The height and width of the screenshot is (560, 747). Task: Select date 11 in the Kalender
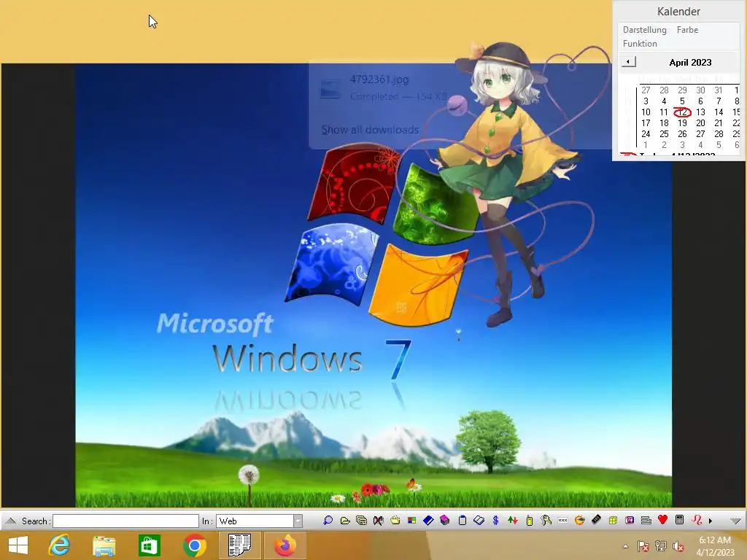click(x=664, y=112)
